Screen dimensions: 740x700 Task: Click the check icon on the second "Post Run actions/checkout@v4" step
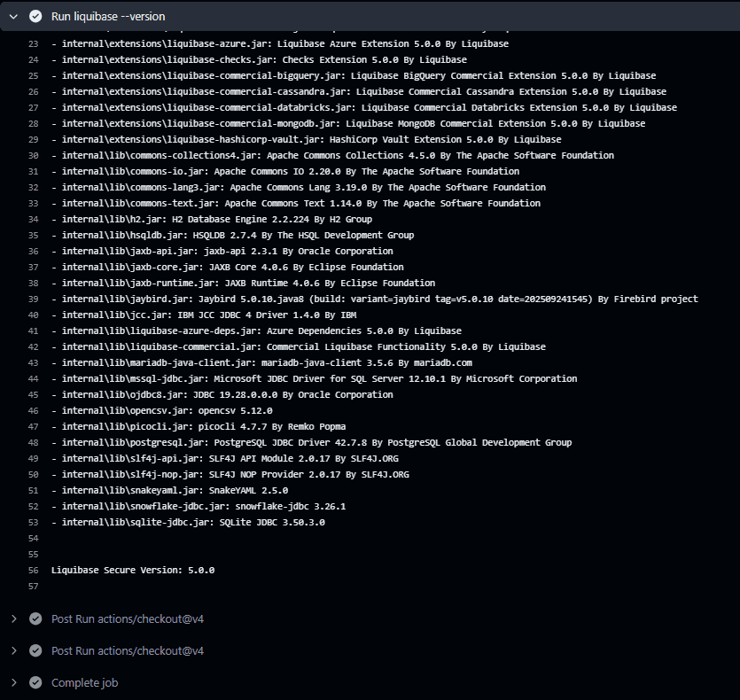(35, 650)
